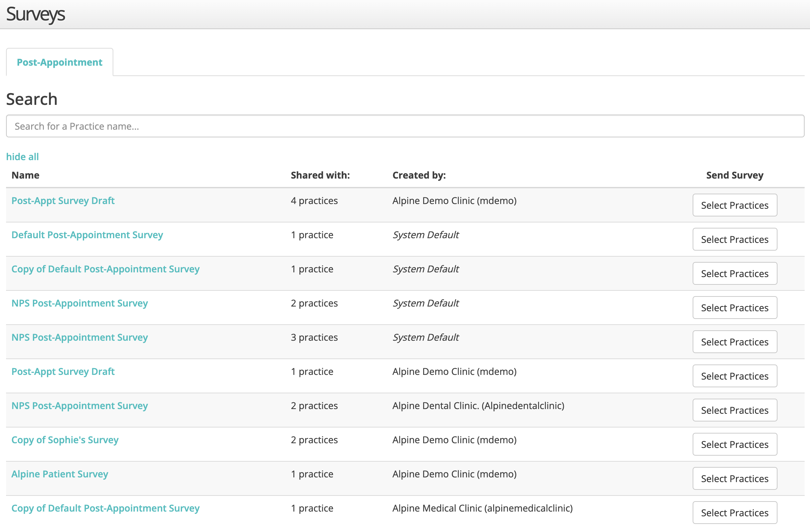The image size is (810, 532).
Task: Open the Default Post-Appointment Survey
Action: [x=87, y=235]
